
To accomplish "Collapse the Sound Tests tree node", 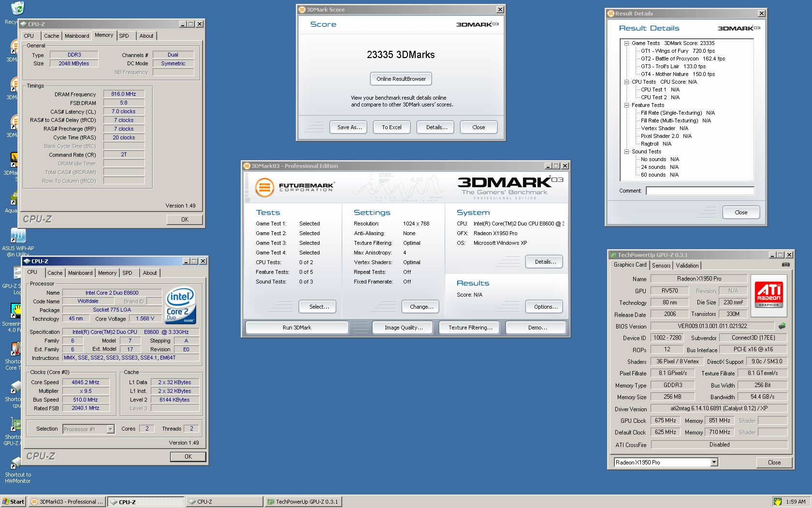I will coord(626,151).
